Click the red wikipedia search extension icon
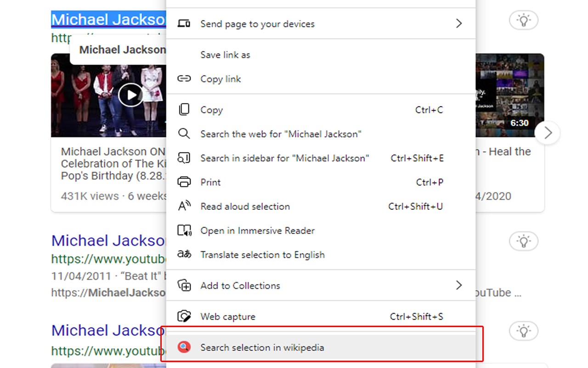 pos(184,347)
